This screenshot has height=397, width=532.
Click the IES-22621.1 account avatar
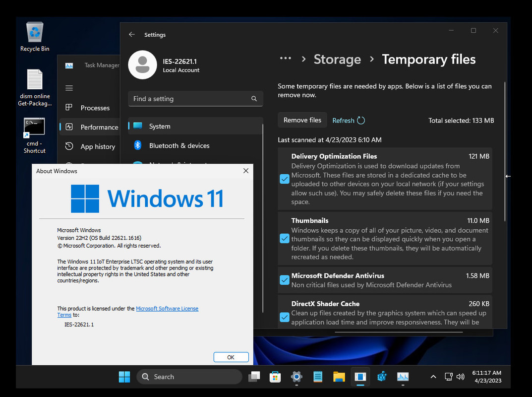tap(142, 65)
